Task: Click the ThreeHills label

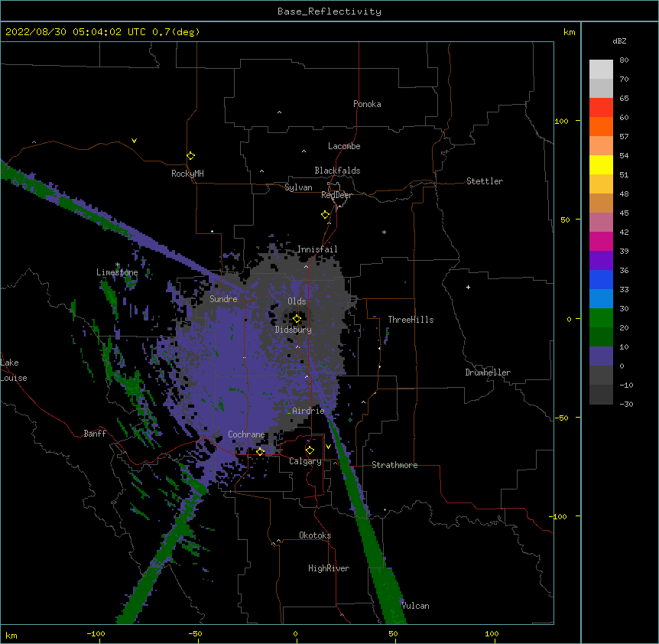Action: pyautogui.click(x=411, y=320)
